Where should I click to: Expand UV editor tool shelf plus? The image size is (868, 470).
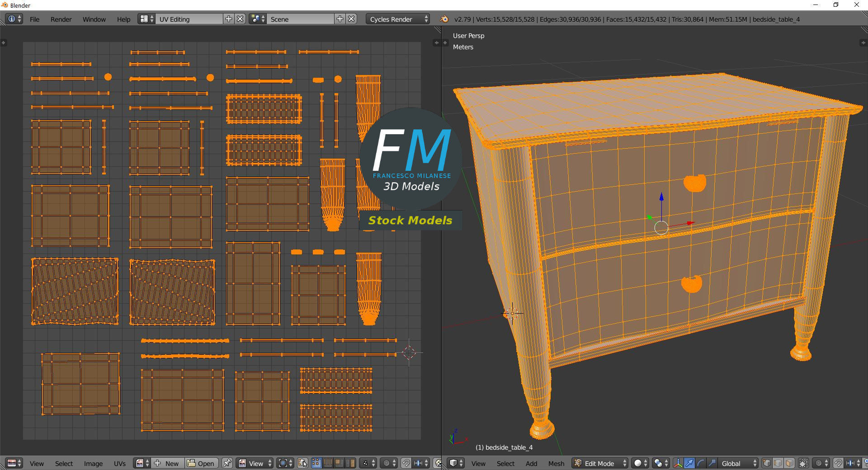4,42
